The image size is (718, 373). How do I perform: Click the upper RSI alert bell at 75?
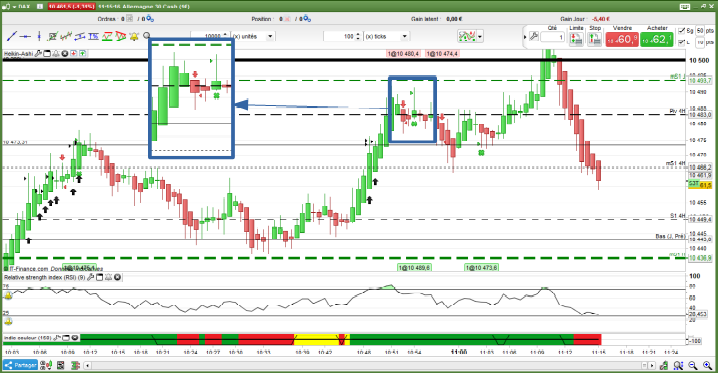pyautogui.click(x=8, y=296)
